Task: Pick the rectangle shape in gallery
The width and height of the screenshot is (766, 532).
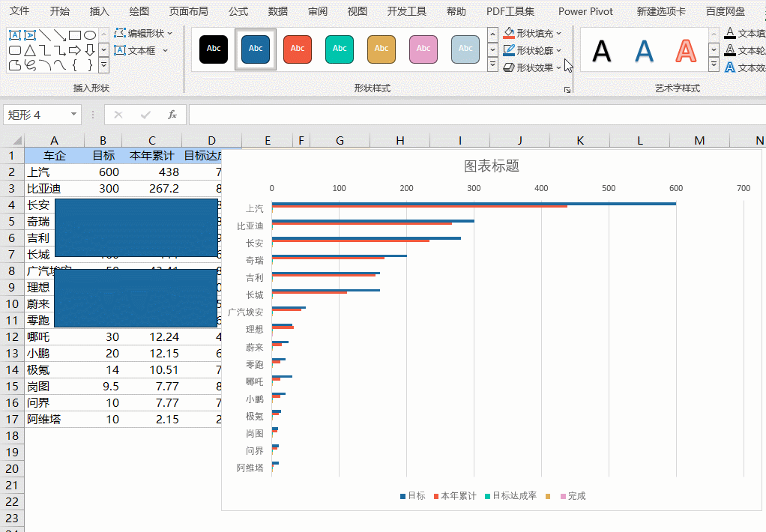Action: pos(75,35)
